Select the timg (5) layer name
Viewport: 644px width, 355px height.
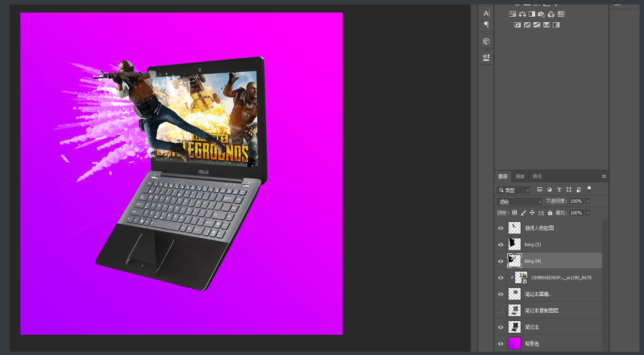533,244
